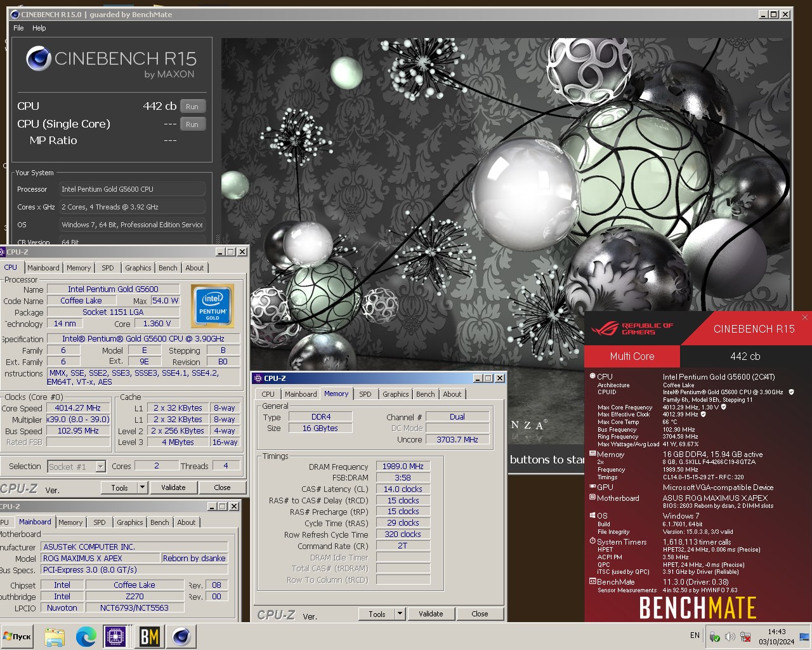
Task: Click the Core Speed value 4014.27 MHz
Action: (78, 408)
